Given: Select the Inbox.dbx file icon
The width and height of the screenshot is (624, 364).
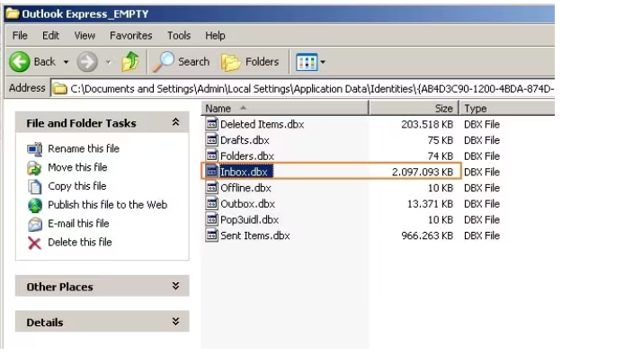Looking at the screenshot, I should [211, 172].
